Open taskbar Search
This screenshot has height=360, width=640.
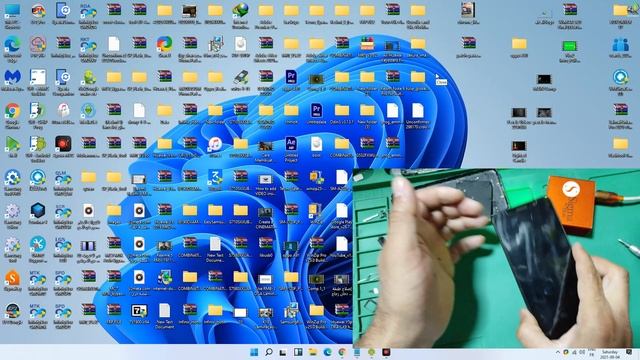(x=269, y=352)
